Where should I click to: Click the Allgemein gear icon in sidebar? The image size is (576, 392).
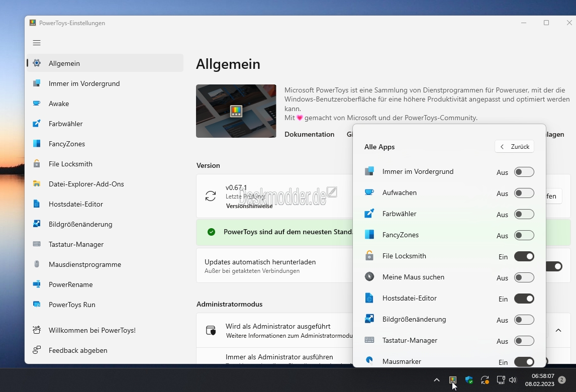click(37, 63)
